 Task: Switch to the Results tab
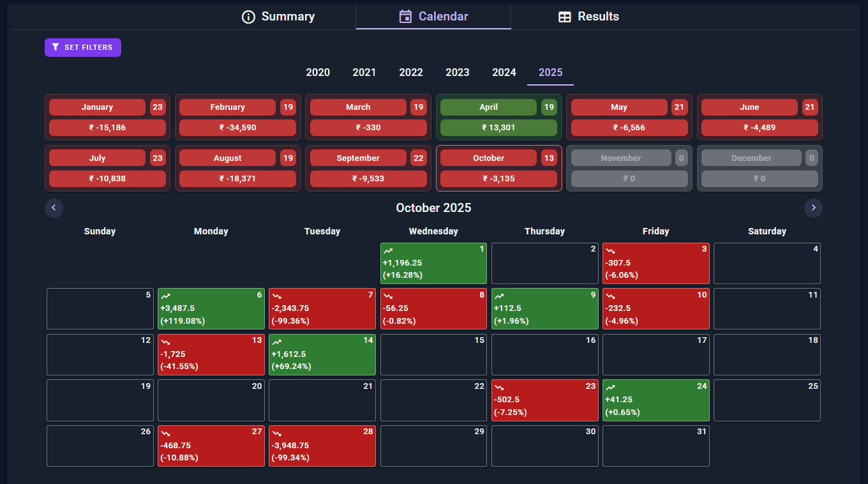coord(588,17)
